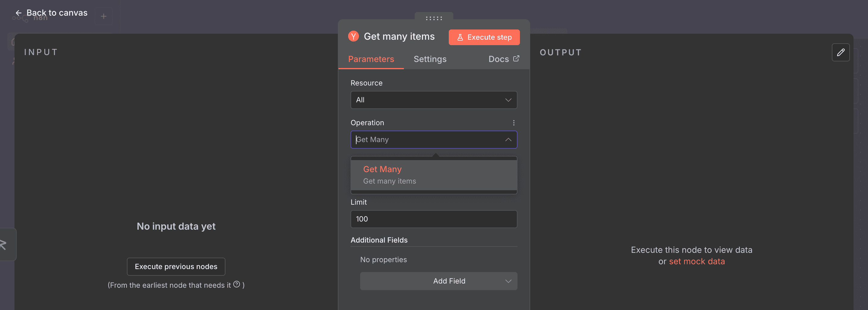Image resolution: width=868 pixels, height=310 pixels.
Task: Click the Get many items title
Action: click(399, 36)
